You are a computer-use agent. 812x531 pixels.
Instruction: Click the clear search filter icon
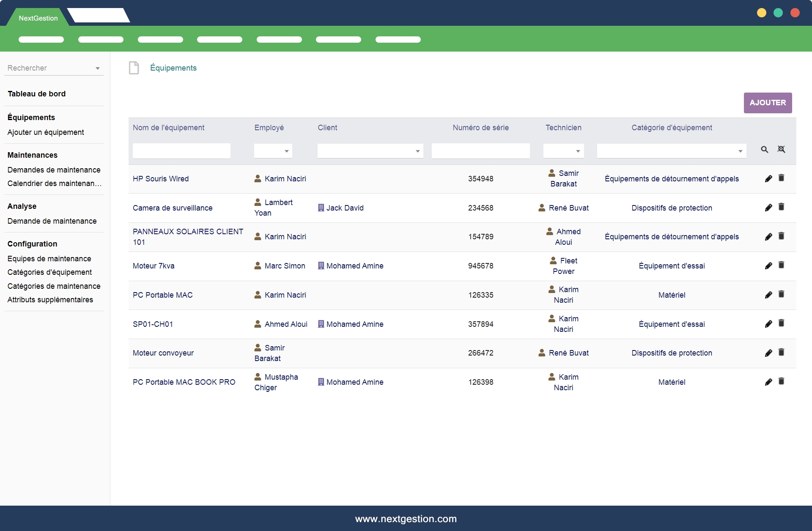click(781, 149)
